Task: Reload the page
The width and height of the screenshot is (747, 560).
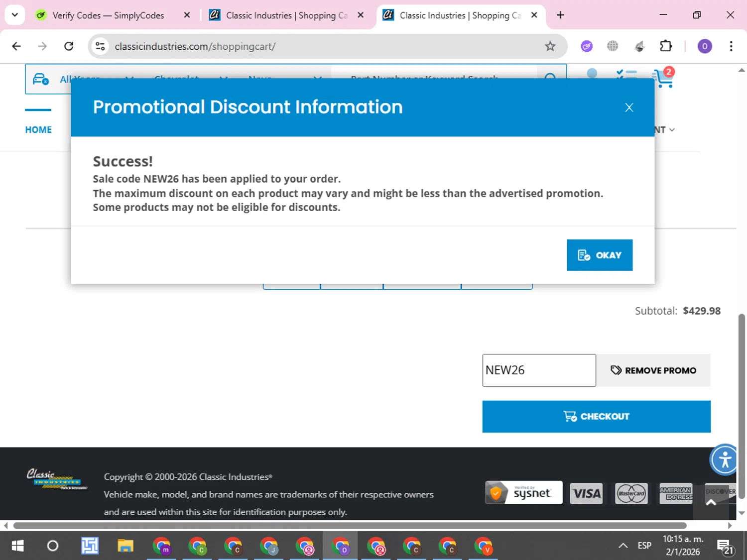Action: click(x=69, y=46)
